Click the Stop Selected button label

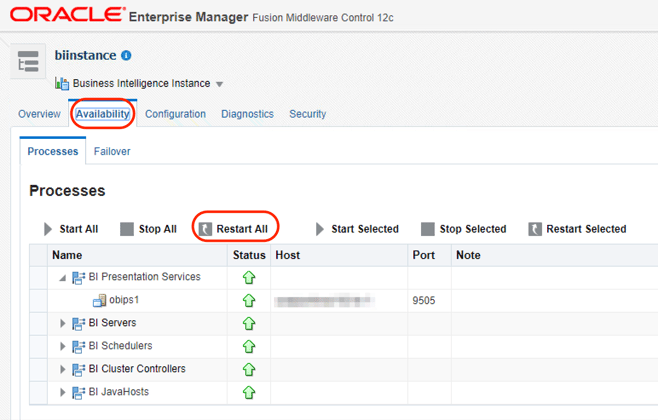click(473, 229)
